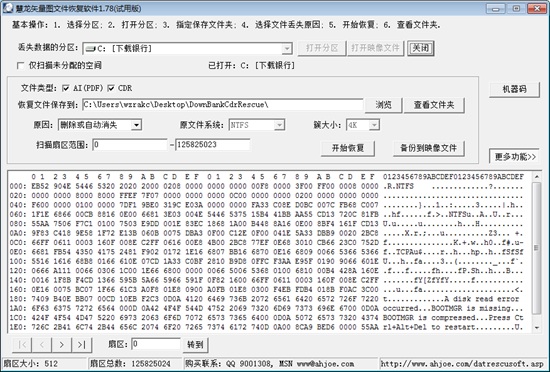Close the application window
This screenshot has width=550, height=372.
pos(537,8)
